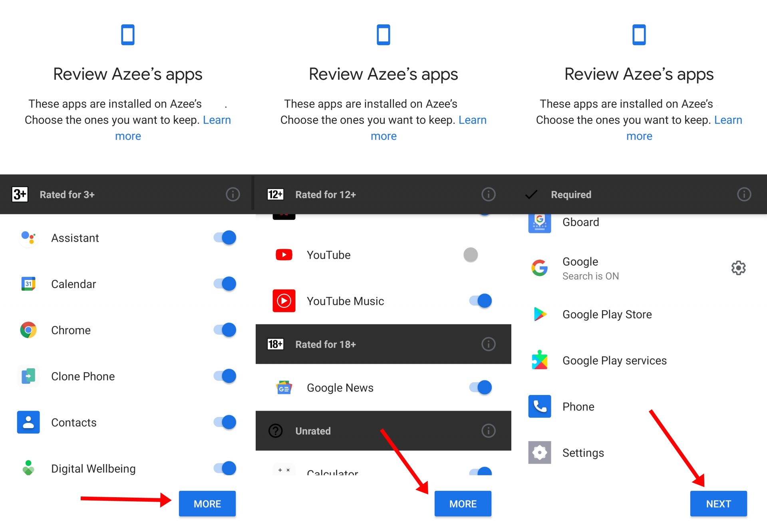This screenshot has height=532, width=767.
Task: Open Learn more link in first panel
Action: (x=217, y=120)
